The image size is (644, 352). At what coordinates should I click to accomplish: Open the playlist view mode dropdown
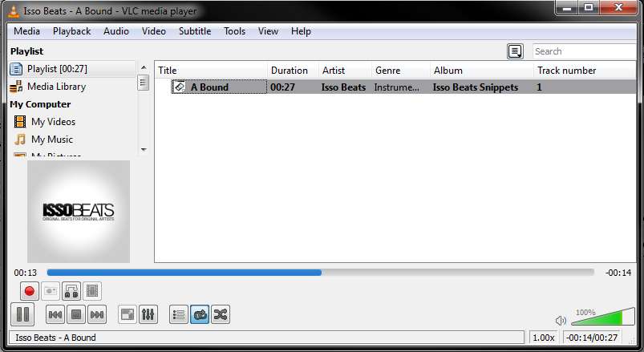(x=515, y=51)
